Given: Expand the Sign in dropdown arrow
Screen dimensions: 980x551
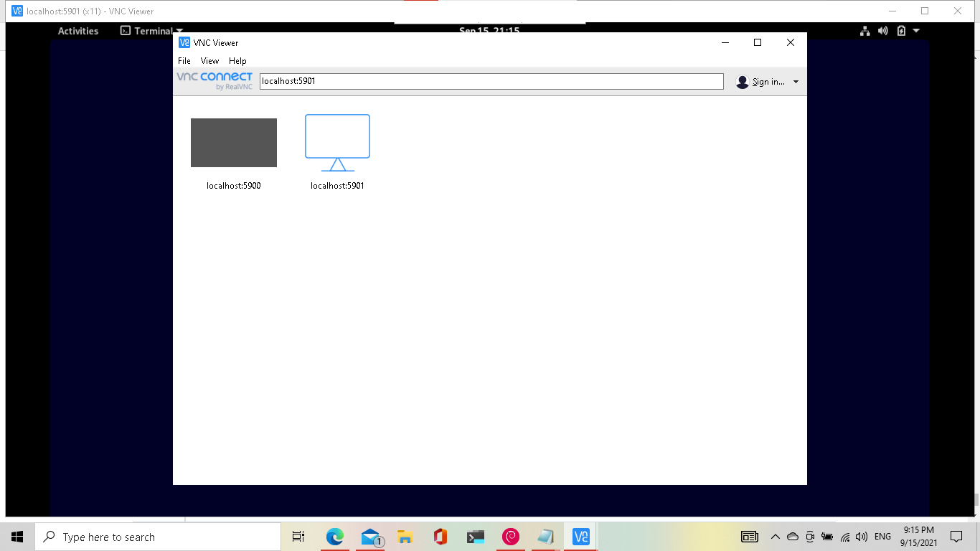Looking at the screenshot, I should [796, 81].
